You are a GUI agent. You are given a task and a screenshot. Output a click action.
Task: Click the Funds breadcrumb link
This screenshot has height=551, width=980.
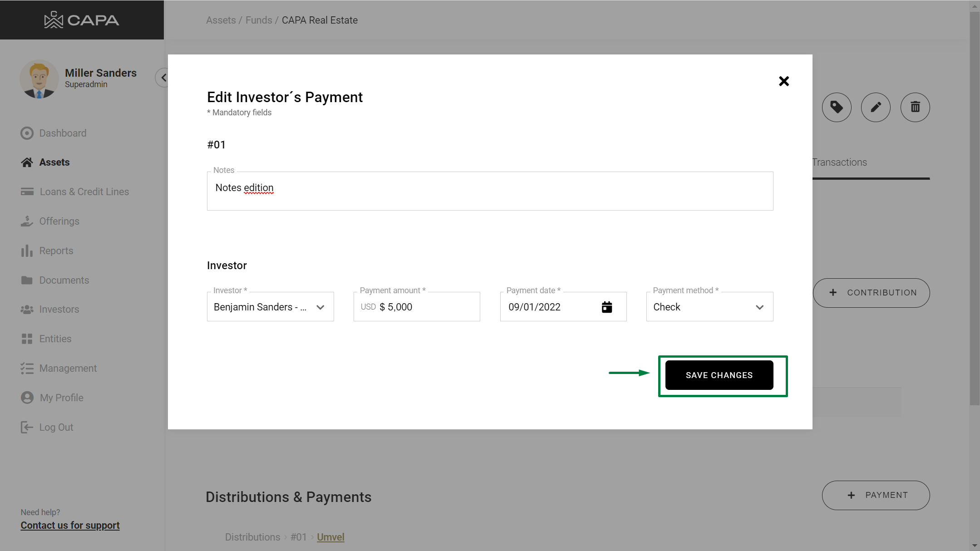click(x=259, y=20)
